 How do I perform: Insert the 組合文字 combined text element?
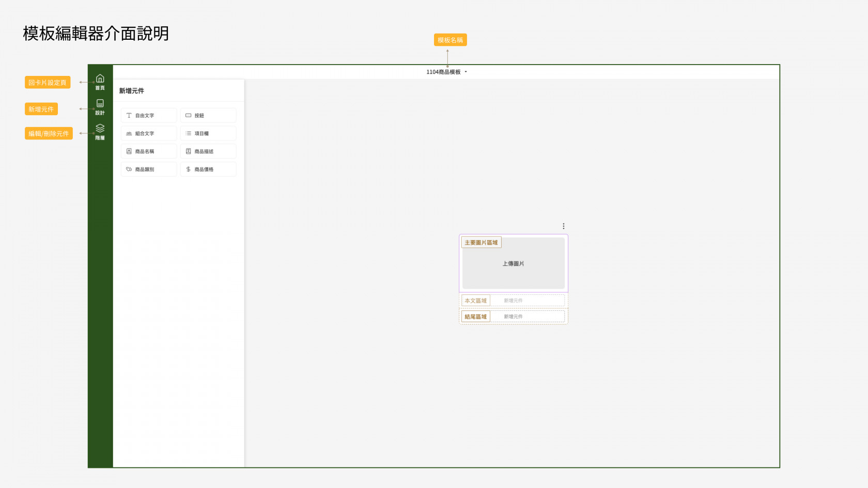(x=149, y=134)
